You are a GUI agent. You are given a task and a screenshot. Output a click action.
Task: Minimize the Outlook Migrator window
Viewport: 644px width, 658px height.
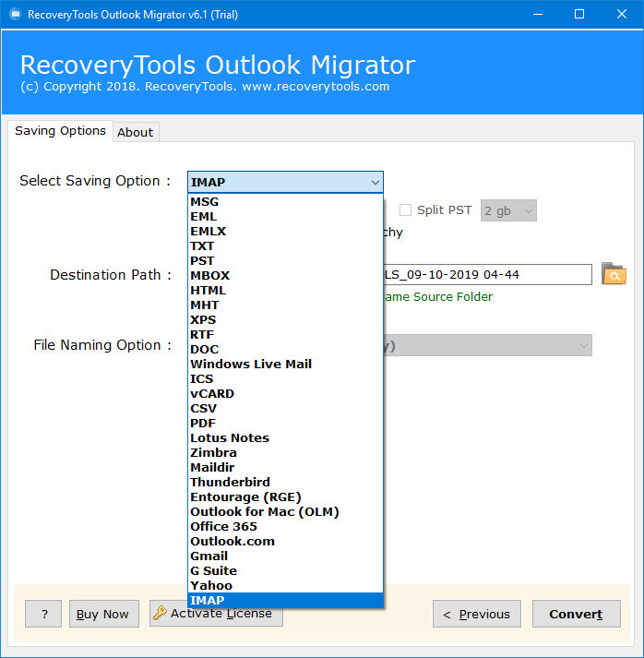[x=538, y=14]
